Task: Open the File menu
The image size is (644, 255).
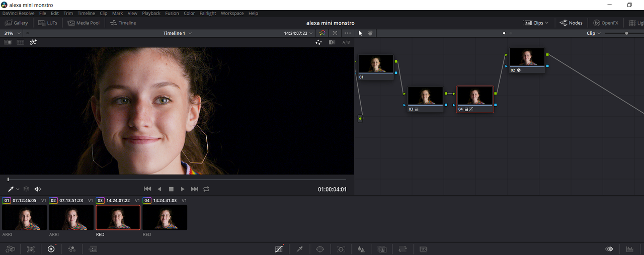Action: (x=43, y=13)
